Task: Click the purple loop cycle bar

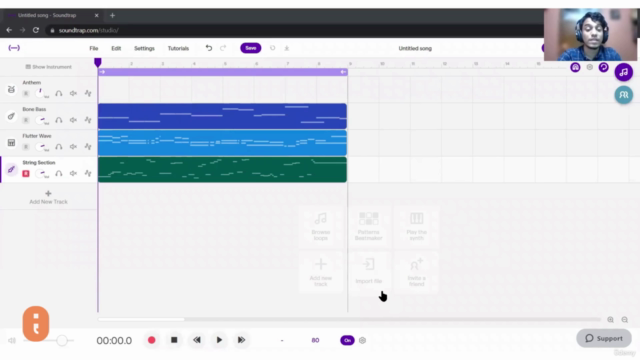Action: point(222,72)
